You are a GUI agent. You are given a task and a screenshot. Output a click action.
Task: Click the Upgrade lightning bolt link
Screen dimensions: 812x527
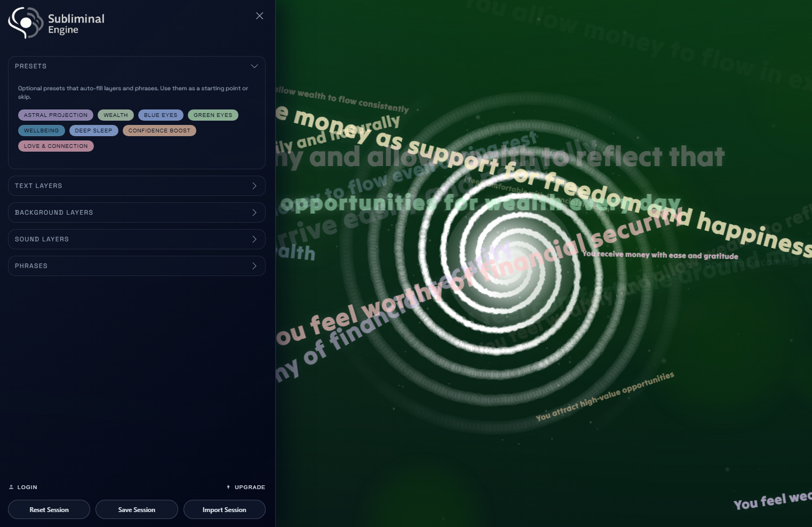tap(246, 487)
